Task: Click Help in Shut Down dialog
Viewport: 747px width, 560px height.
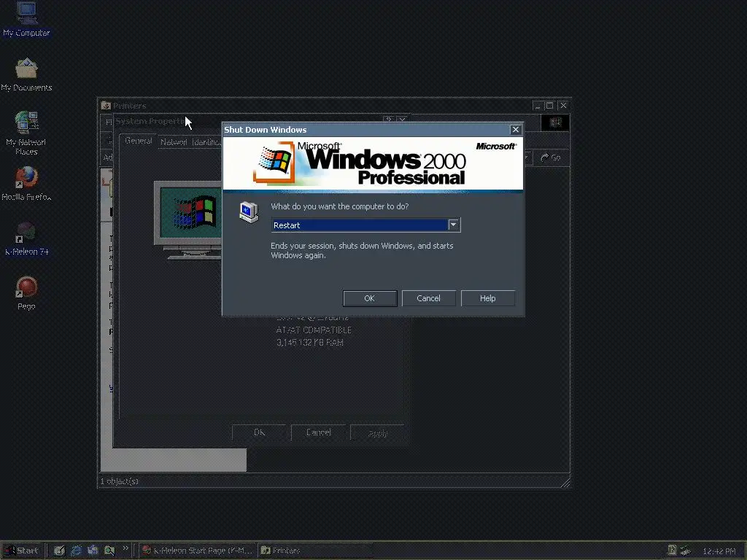Action: point(487,298)
